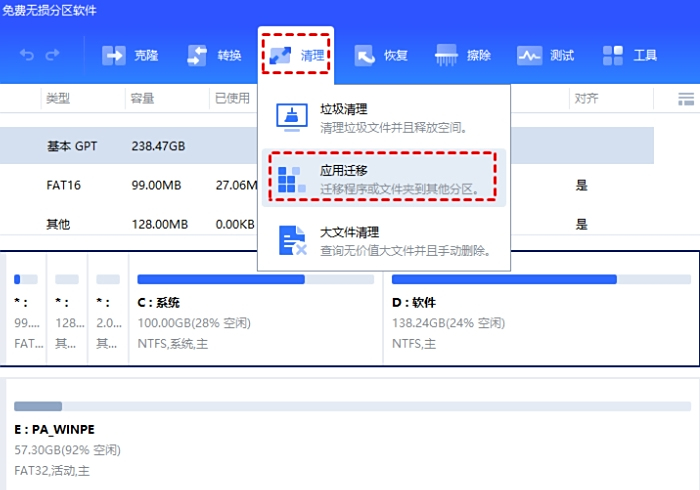Viewport: 700px width, 490px height.
Task: Open the 转换 (Convert) tool
Action: 214,55
